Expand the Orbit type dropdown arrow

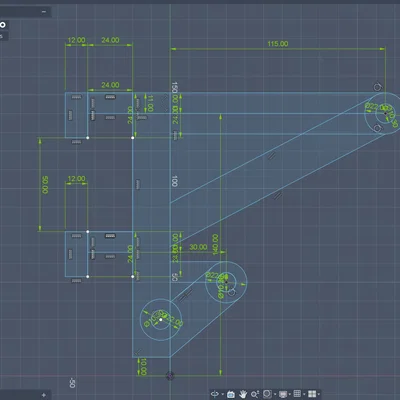[x=223, y=394]
